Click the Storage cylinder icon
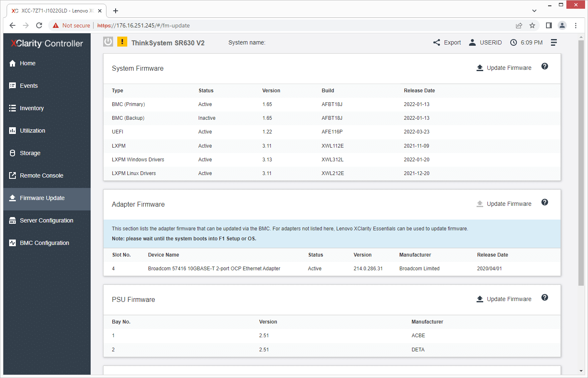Image resolution: width=588 pixels, height=378 pixels. coord(12,153)
